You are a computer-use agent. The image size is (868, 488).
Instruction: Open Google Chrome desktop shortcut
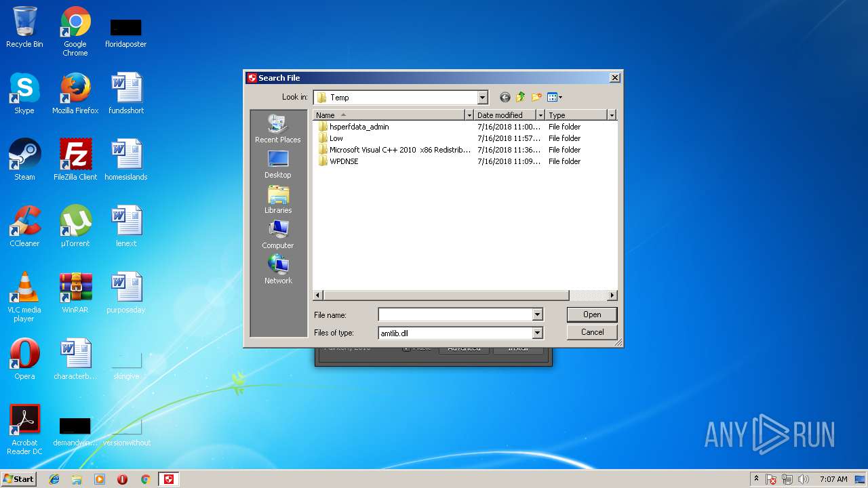coord(75,31)
